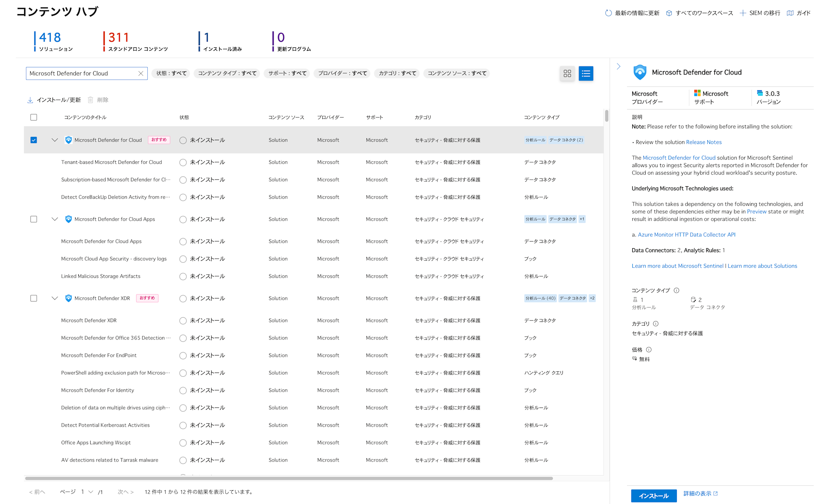
Task: Click the price tag icon beside 無料
Action: [x=634, y=358]
